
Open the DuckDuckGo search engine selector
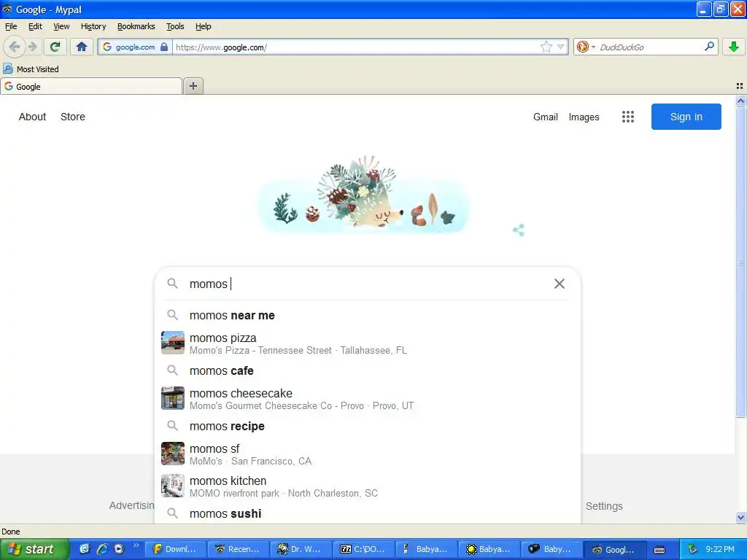(586, 47)
